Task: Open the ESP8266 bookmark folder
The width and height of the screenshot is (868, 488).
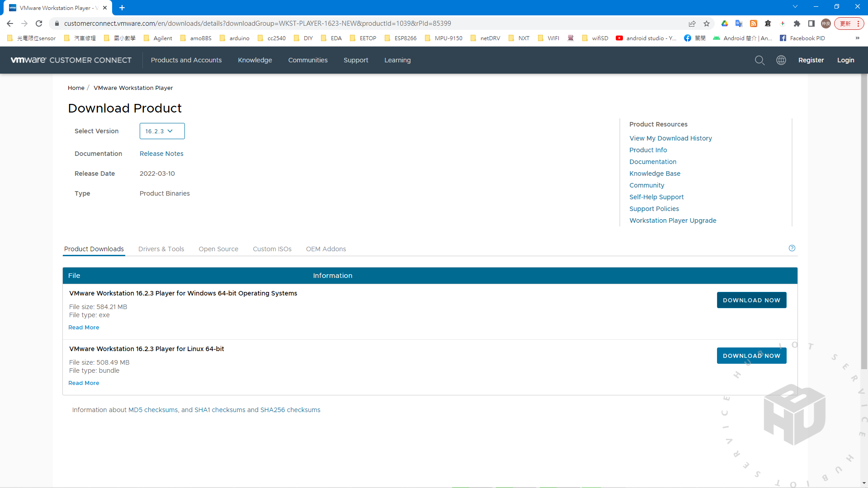Action: [x=401, y=38]
